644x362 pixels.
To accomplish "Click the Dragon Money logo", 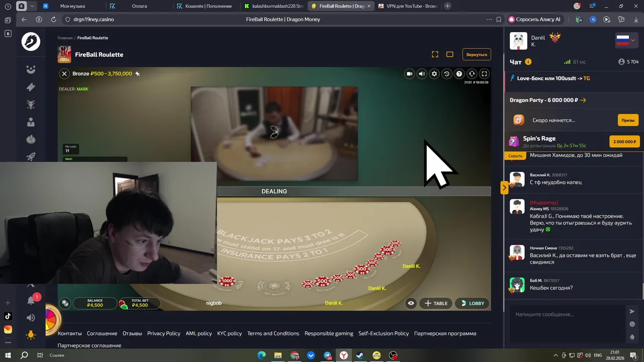I will [x=31, y=41].
